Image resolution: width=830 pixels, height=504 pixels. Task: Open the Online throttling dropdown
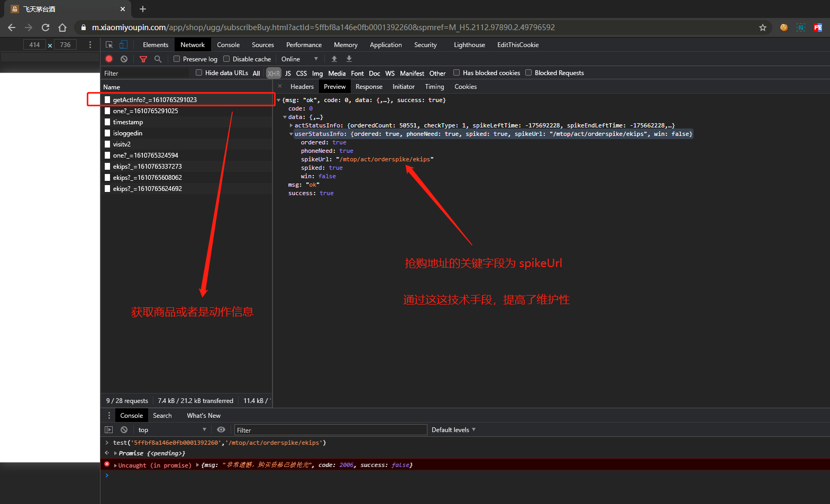pyautogui.click(x=299, y=59)
